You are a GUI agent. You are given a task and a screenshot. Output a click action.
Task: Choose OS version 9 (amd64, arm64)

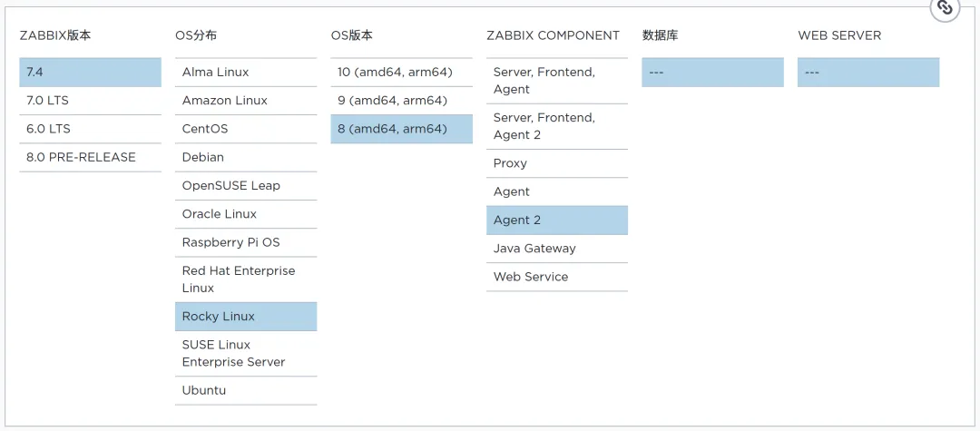click(x=401, y=101)
